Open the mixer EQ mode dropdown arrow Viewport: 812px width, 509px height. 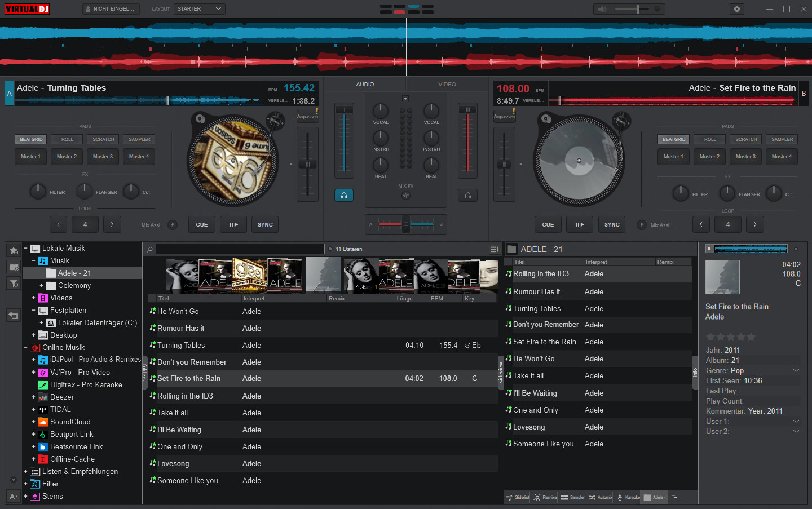pyautogui.click(x=405, y=99)
